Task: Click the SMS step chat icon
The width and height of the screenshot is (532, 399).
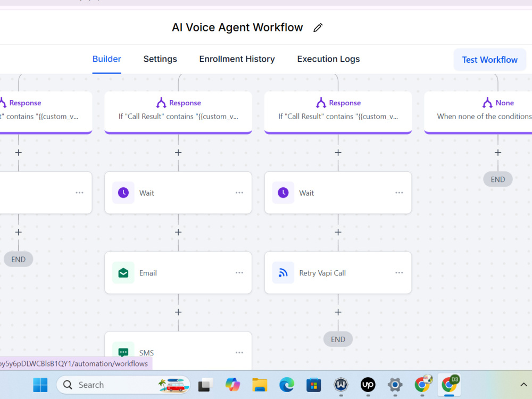Action: click(123, 352)
